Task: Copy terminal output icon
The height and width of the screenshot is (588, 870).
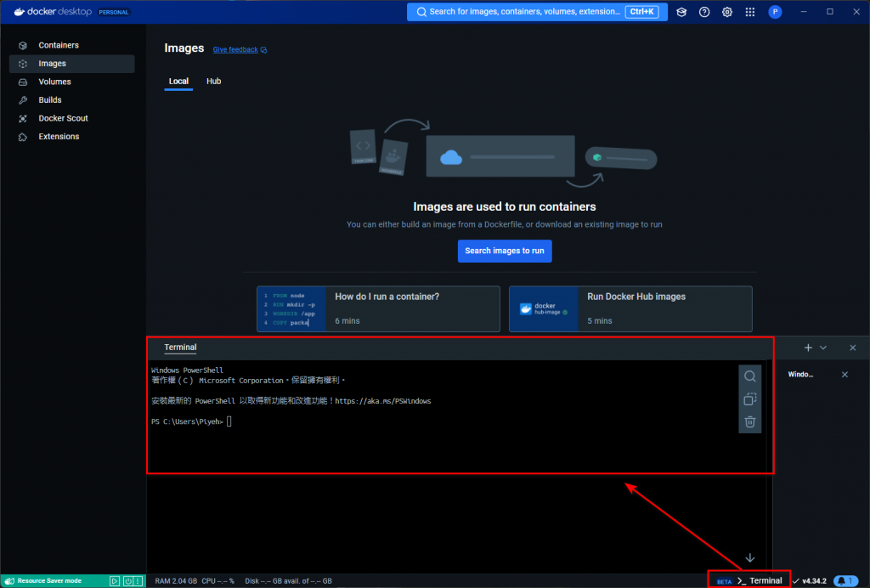Action: [x=749, y=399]
